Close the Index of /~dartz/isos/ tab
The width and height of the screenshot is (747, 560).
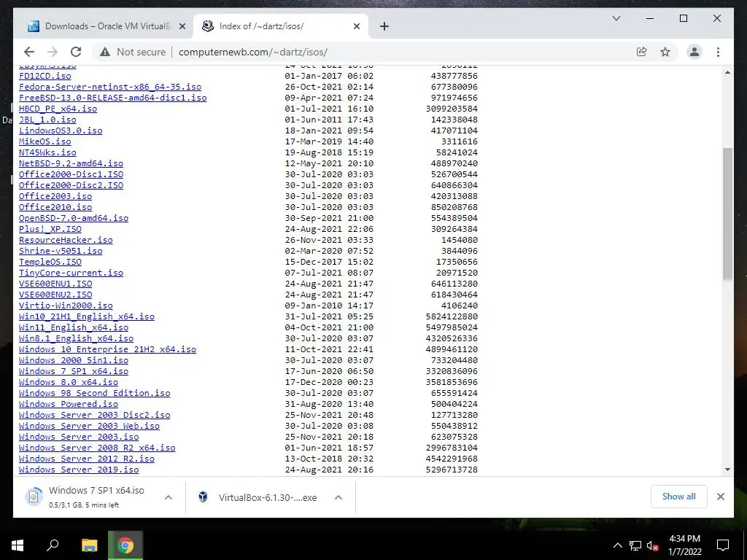click(356, 26)
